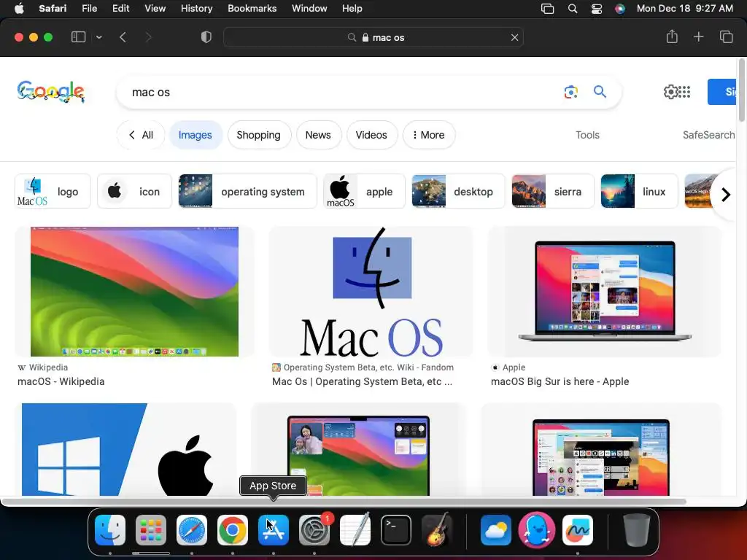Open Spotlight search in menu bar
Viewport: 747px width, 560px height.
pyautogui.click(x=573, y=9)
